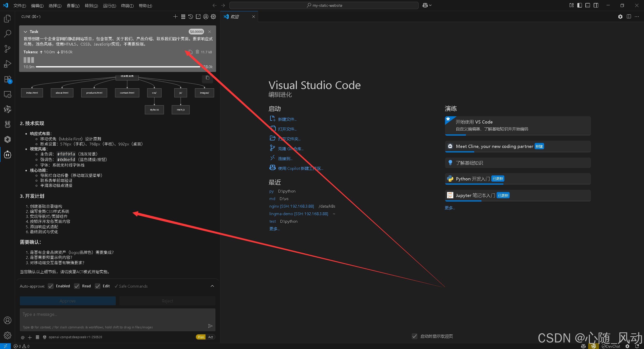This screenshot has height=349, width=644.
Task: Toggle the Enabled auto-approve checkbox
Action: (x=51, y=286)
